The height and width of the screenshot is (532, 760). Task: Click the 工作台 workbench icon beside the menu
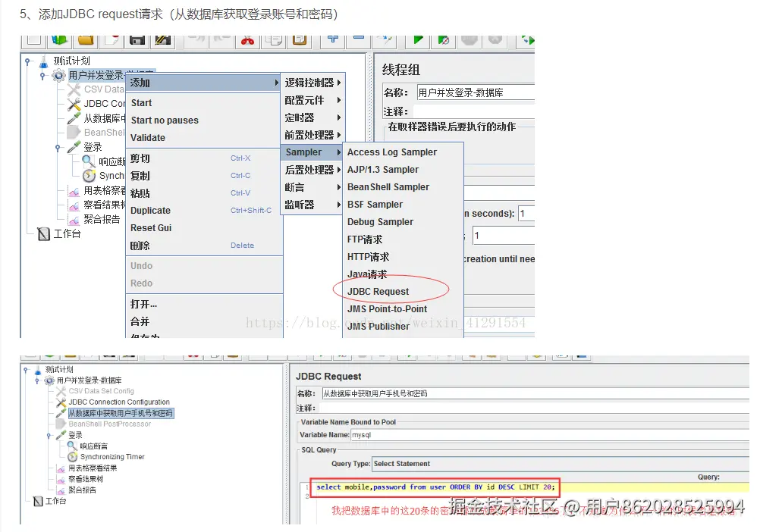point(44,234)
